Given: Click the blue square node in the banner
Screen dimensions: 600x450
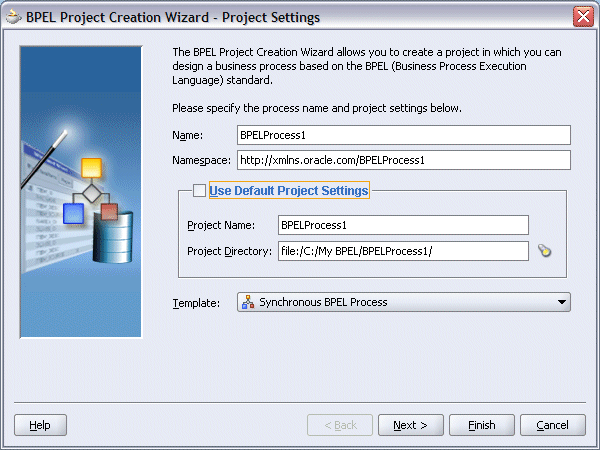Looking at the screenshot, I should coord(73,211).
